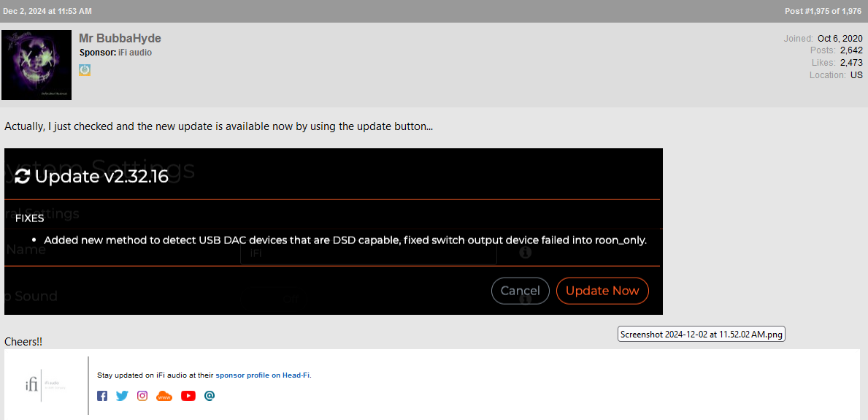This screenshot has height=420, width=868.
Task: Click the name input field showing iFi
Action: pos(369,253)
